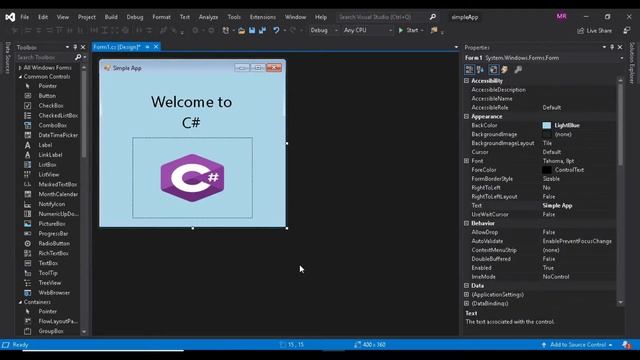Click the green Start play icon

pyautogui.click(x=401, y=30)
